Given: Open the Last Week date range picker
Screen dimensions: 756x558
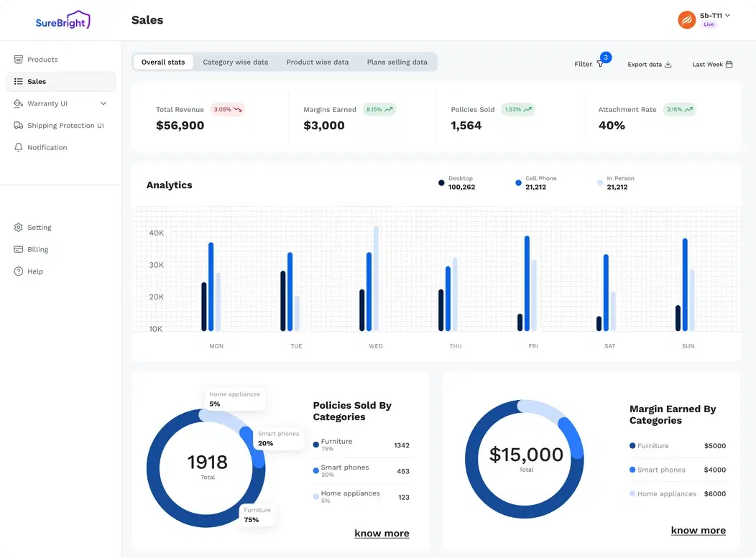Looking at the screenshot, I should click(x=712, y=64).
